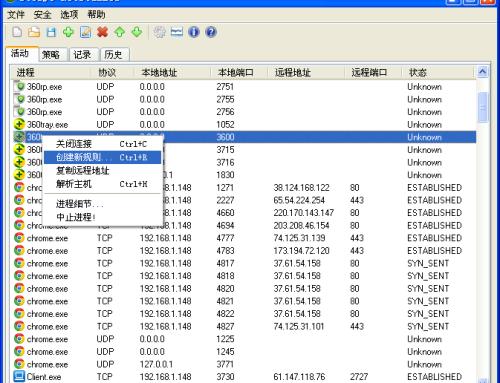Click SYN_SENT status in port 4820 row

coord(428,289)
